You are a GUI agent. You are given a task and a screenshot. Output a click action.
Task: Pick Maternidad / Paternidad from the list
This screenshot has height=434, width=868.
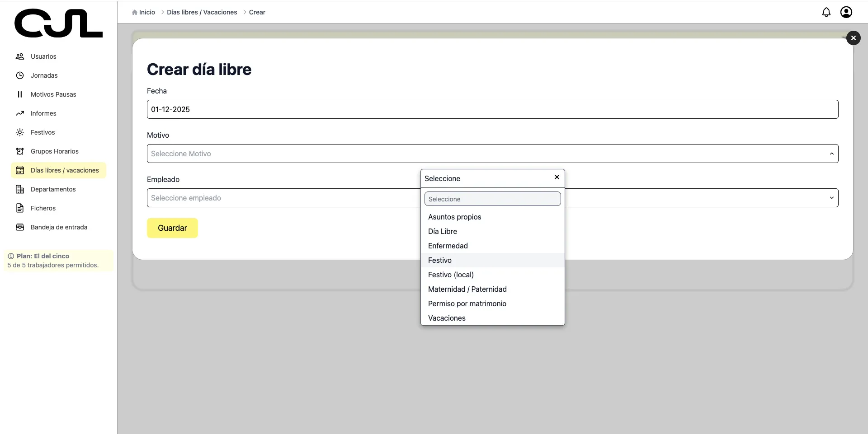(x=467, y=289)
